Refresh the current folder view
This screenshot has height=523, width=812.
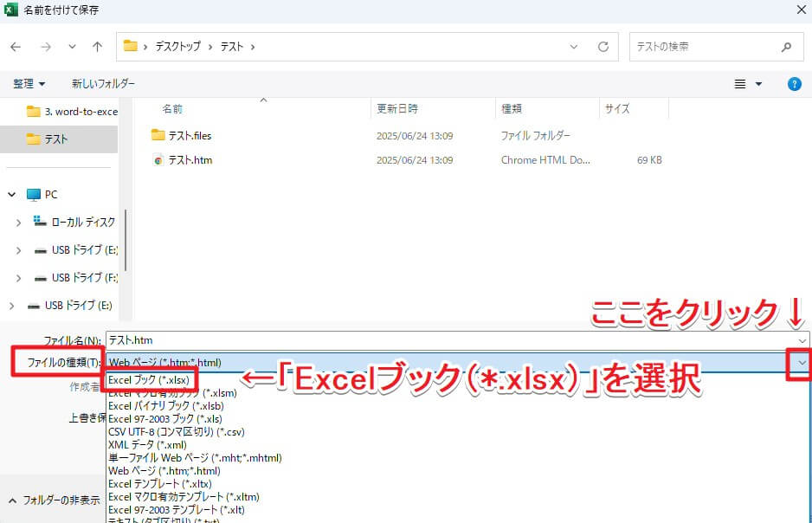tap(603, 47)
